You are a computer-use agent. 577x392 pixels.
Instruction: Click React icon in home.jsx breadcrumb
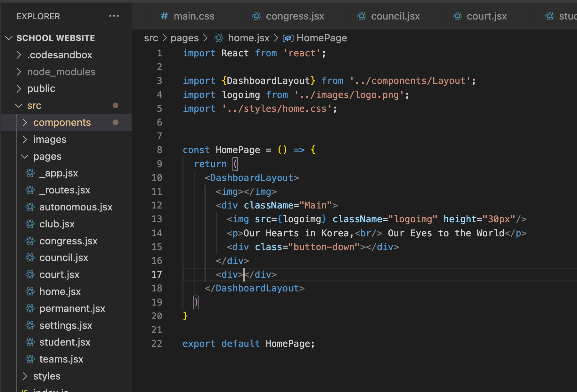[x=219, y=38]
